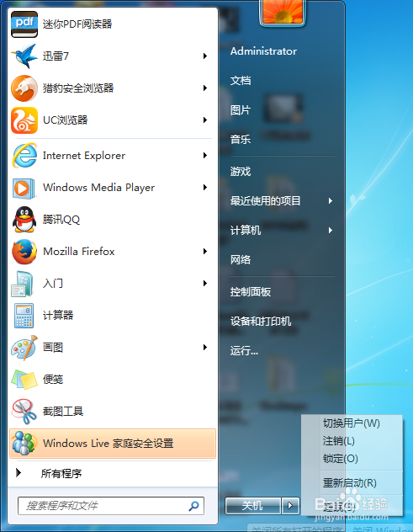Expand the UC浏览器 jump list arrow
The width and height of the screenshot is (413, 532).
point(205,120)
